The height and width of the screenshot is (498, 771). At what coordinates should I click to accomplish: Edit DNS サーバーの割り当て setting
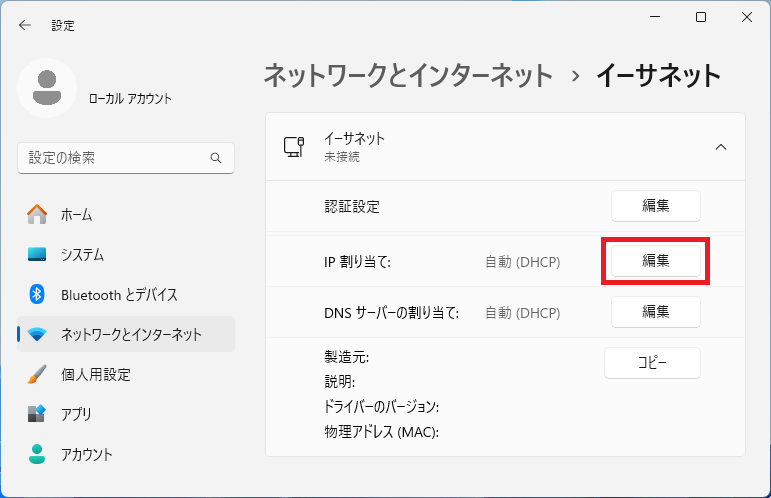pos(655,312)
